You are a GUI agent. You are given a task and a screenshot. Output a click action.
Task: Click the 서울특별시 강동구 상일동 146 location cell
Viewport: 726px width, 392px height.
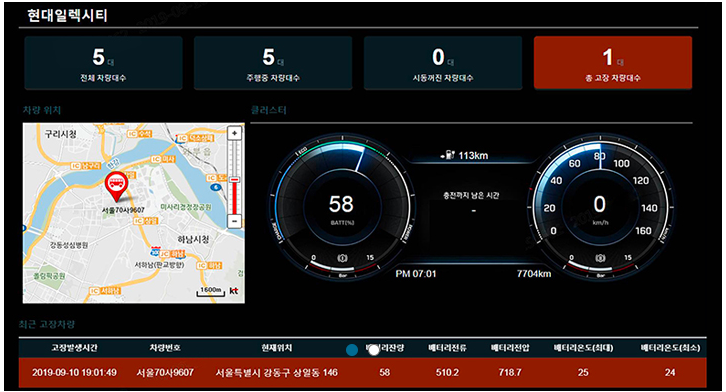(276, 373)
